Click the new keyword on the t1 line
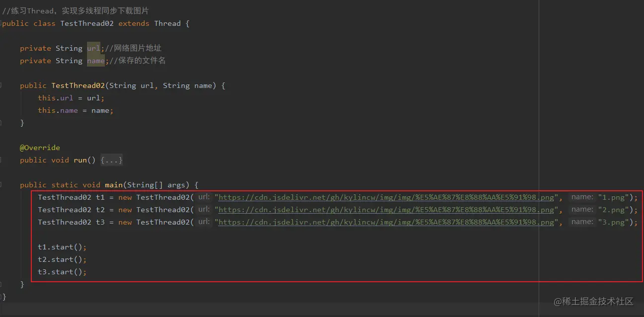Image resolution: width=644 pixels, height=317 pixels. point(125,197)
